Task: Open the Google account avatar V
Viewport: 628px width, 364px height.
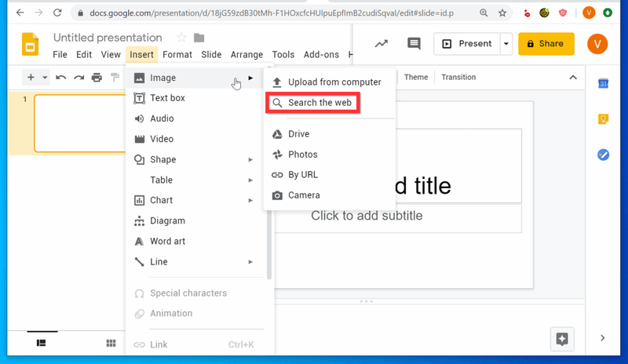Action: (597, 44)
